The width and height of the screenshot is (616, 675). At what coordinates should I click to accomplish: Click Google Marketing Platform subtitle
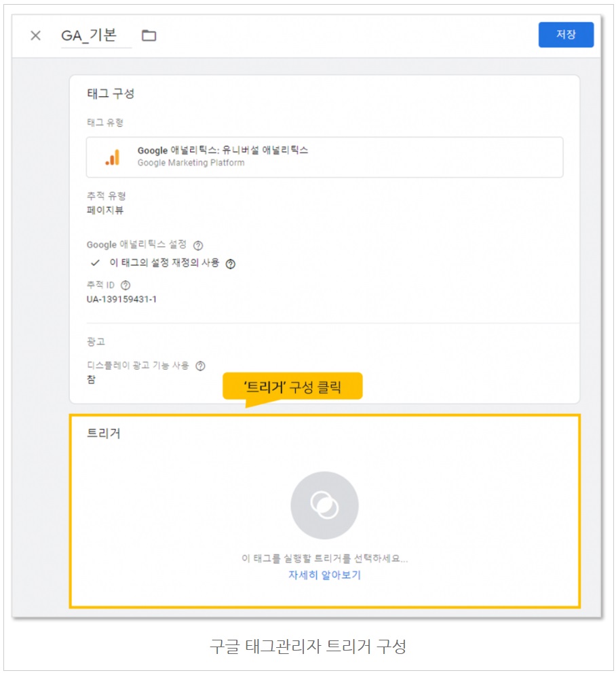[191, 163]
